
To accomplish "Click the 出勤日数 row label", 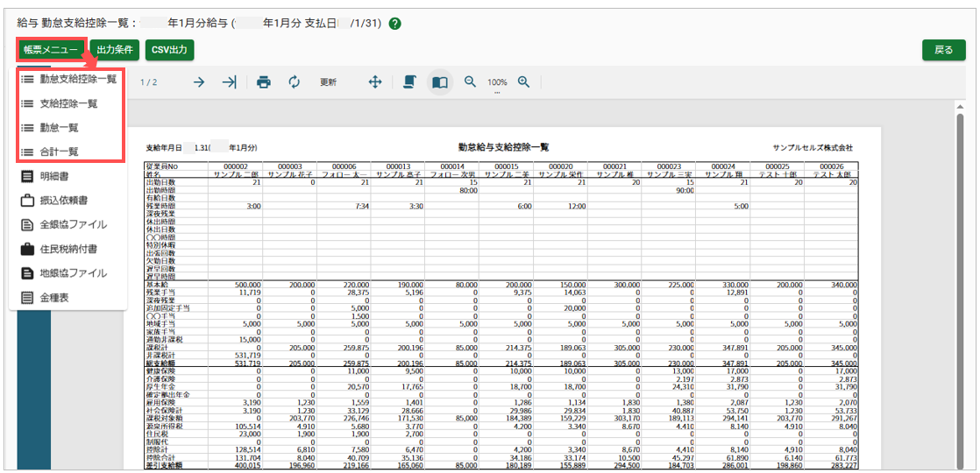I will (x=160, y=182).
